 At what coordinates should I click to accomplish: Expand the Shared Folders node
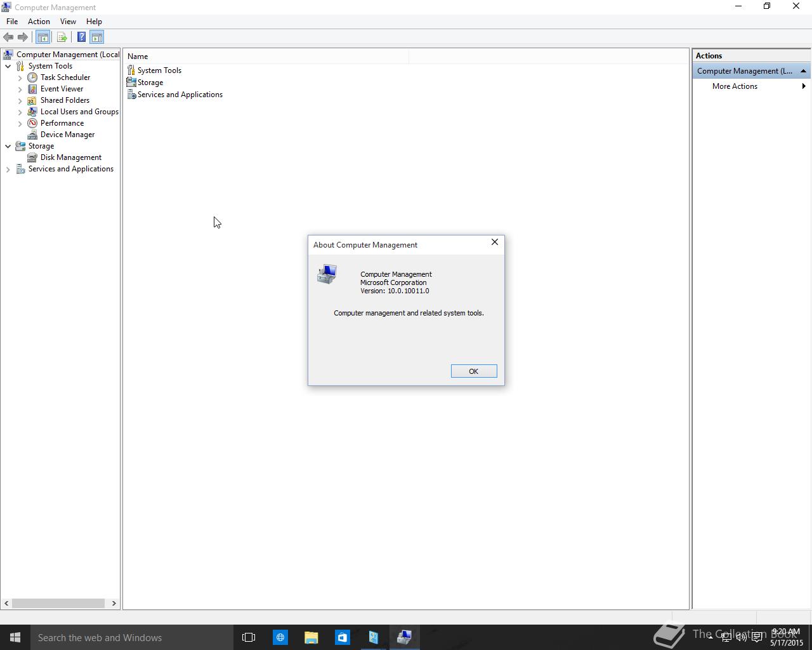(20, 100)
